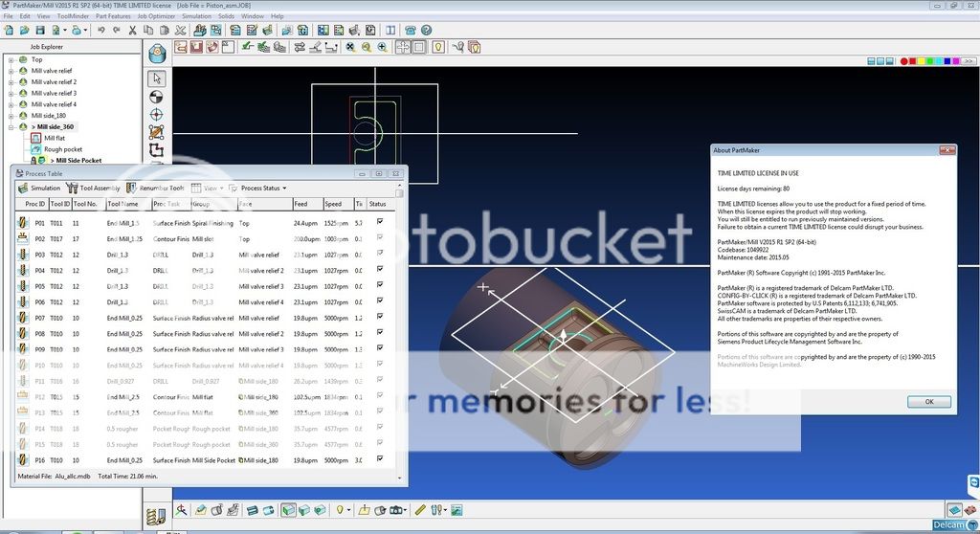The height and width of the screenshot is (534, 980).
Task: Open the Job Optimizer menu
Action: pyautogui.click(x=157, y=16)
